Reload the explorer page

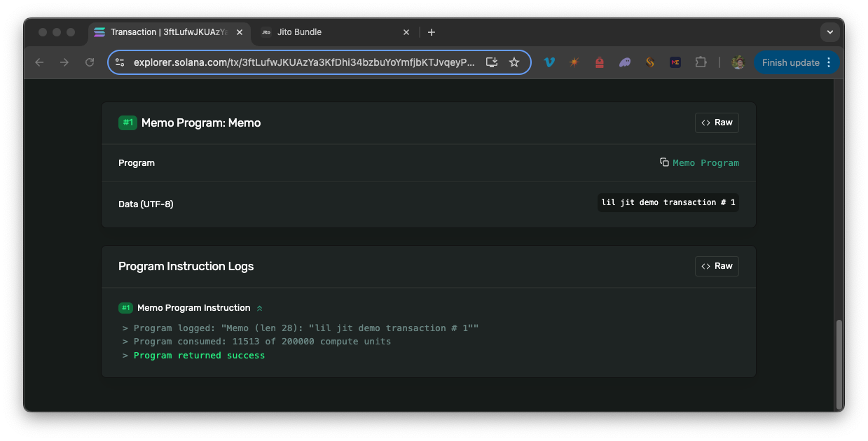(x=90, y=62)
